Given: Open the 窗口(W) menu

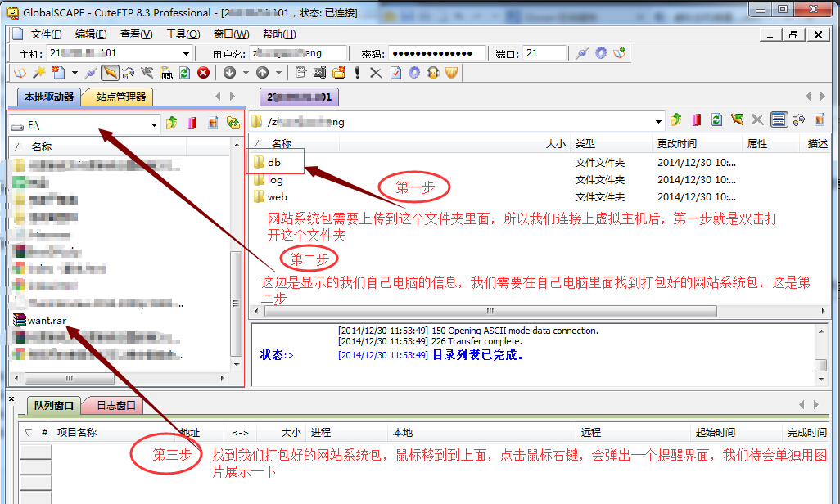Looking at the screenshot, I should tap(231, 34).
